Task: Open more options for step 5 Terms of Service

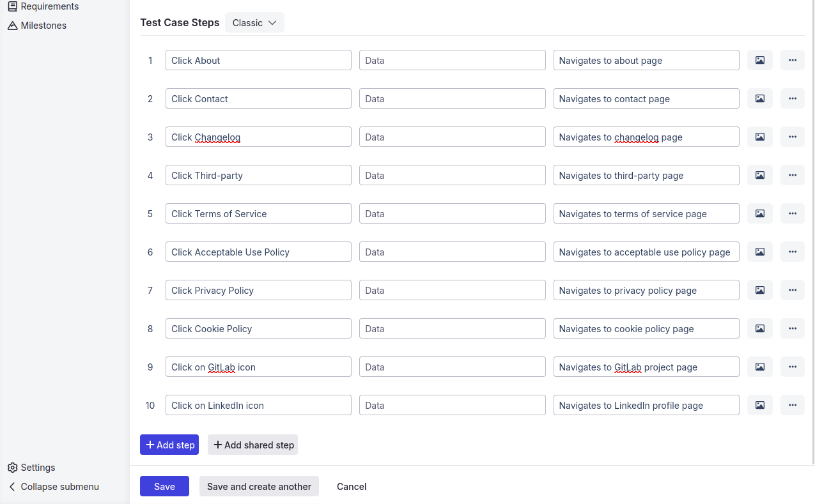Action: pos(793,213)
